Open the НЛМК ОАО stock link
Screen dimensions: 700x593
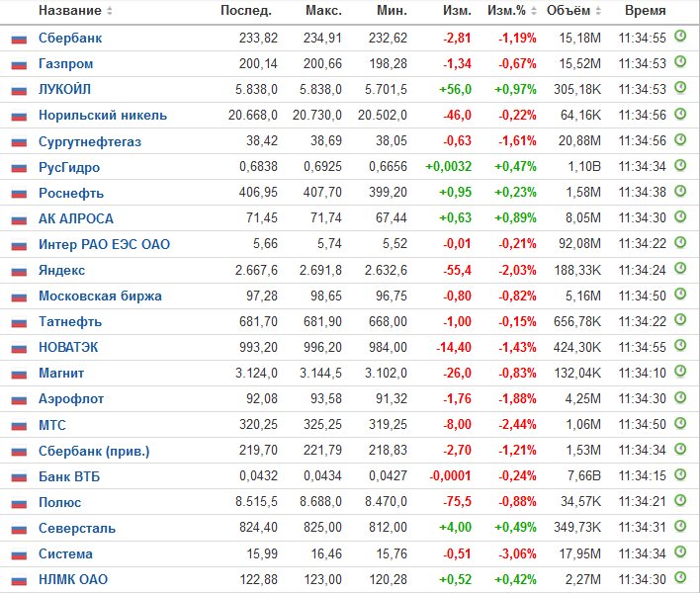coord(73,579)
